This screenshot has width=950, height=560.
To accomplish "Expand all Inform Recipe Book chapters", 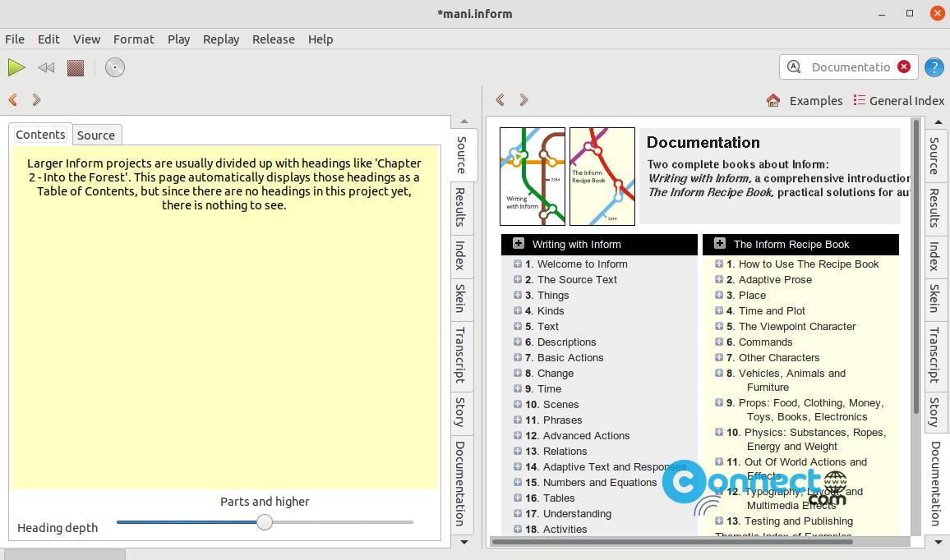I will pyautogui.click(x=720, y=243).
